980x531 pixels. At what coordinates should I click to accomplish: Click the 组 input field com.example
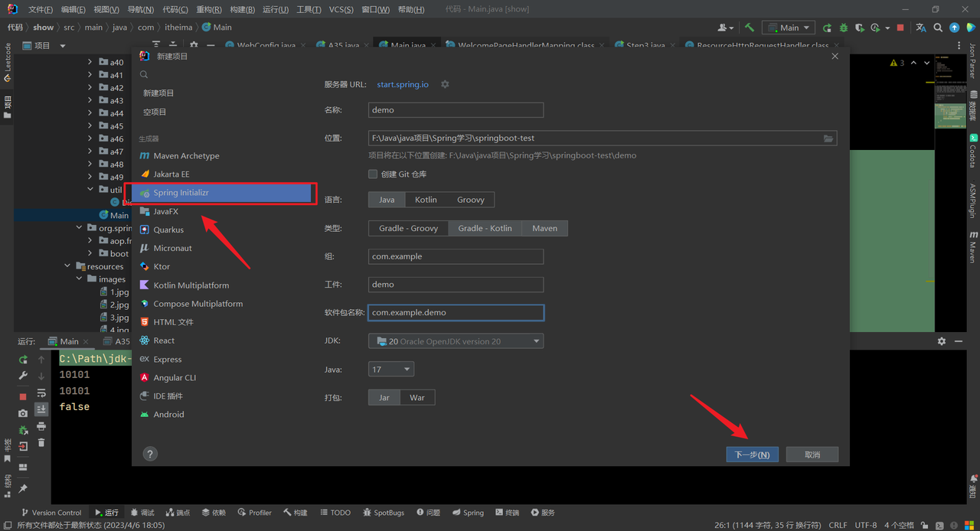[456, 256]
